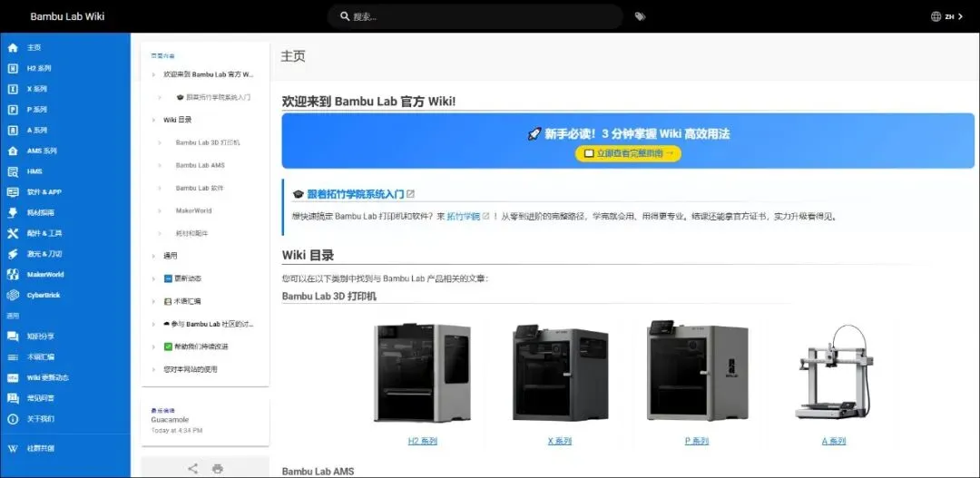Image resolution: width=980 pixels, height=478 pixels.
Task: Click the tags icon beside search
Action: pyautogui.click(x=640, y=17)
